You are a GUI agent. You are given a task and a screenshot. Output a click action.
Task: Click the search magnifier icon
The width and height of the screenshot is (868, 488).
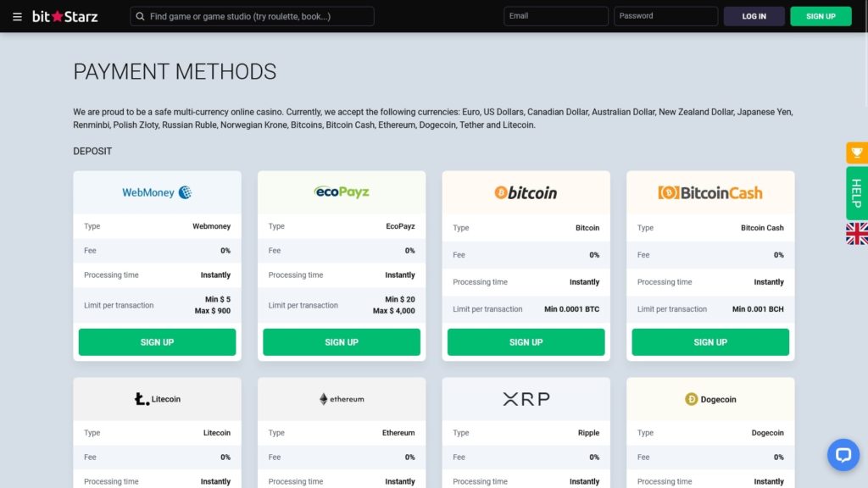pyautogui.click(x=140, y=17)
